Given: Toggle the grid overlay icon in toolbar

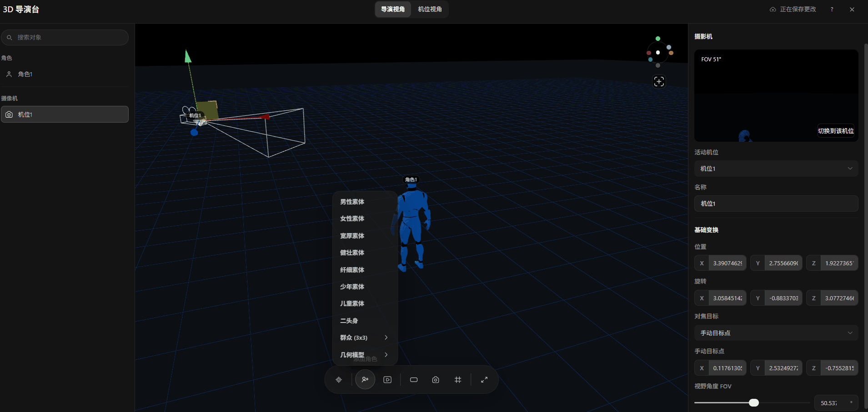Looking at the screenshot, I should pyautogui.click(x=458, y=380).
